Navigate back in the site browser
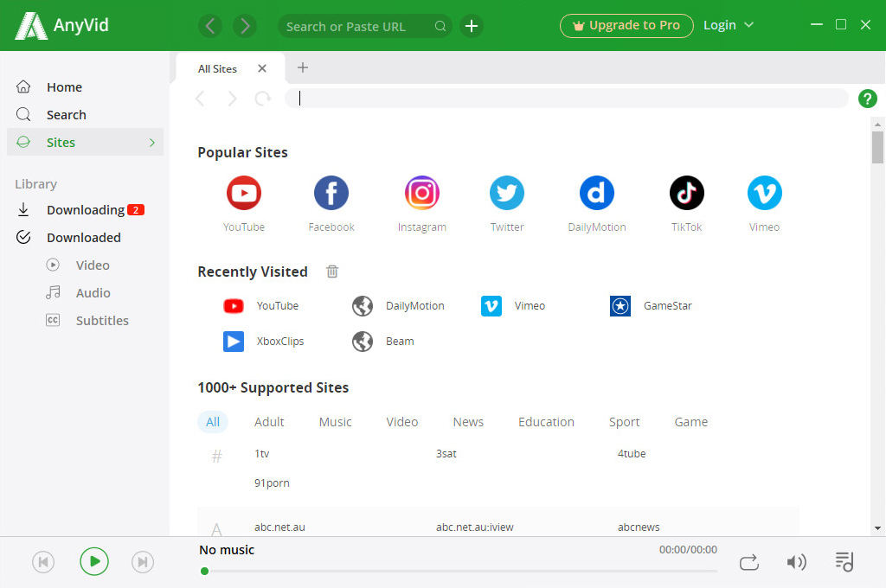The width and height of the screenshot is (886, 588). [x=200, y=99]
